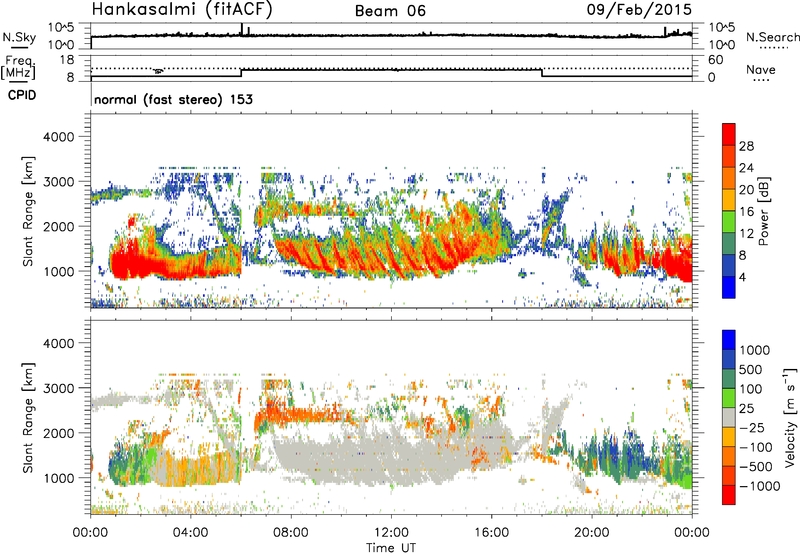Click the '-1000' velocity colorbar value
Image resolution: width=800 pixels, height=554 pixels.
tap(760, 486)
